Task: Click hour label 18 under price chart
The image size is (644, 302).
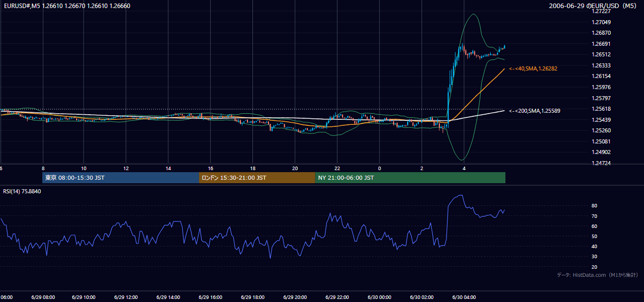Action: 253,168
